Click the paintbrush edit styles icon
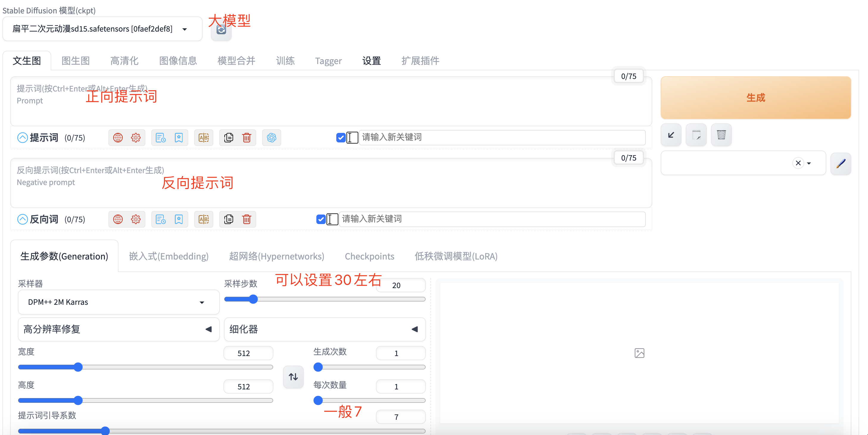Screen dimensions: 868x435 841,163
